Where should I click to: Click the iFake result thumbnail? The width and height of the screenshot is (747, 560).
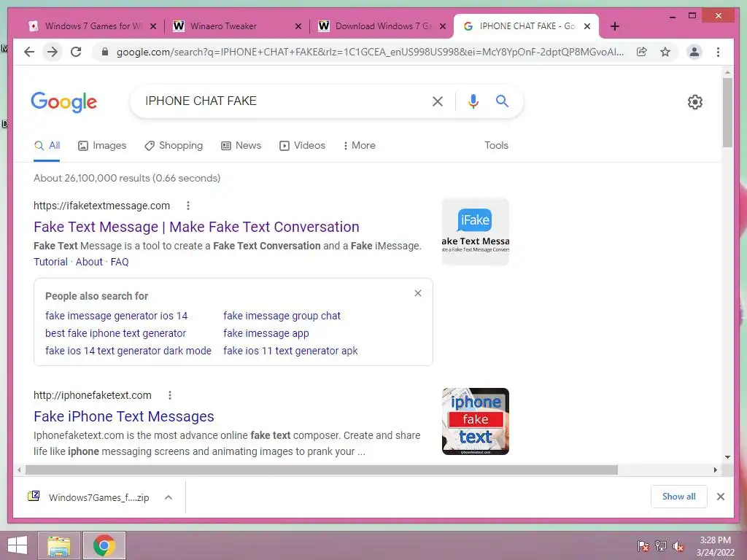(476, 231)
